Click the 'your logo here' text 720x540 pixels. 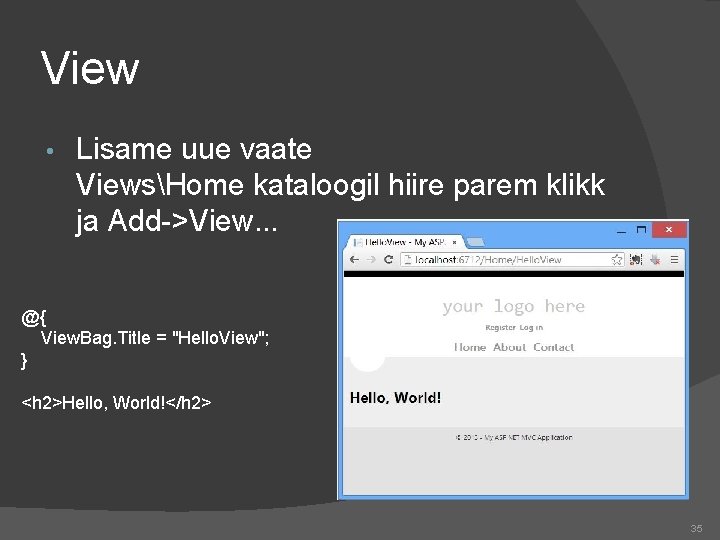(x=514, y=306)
